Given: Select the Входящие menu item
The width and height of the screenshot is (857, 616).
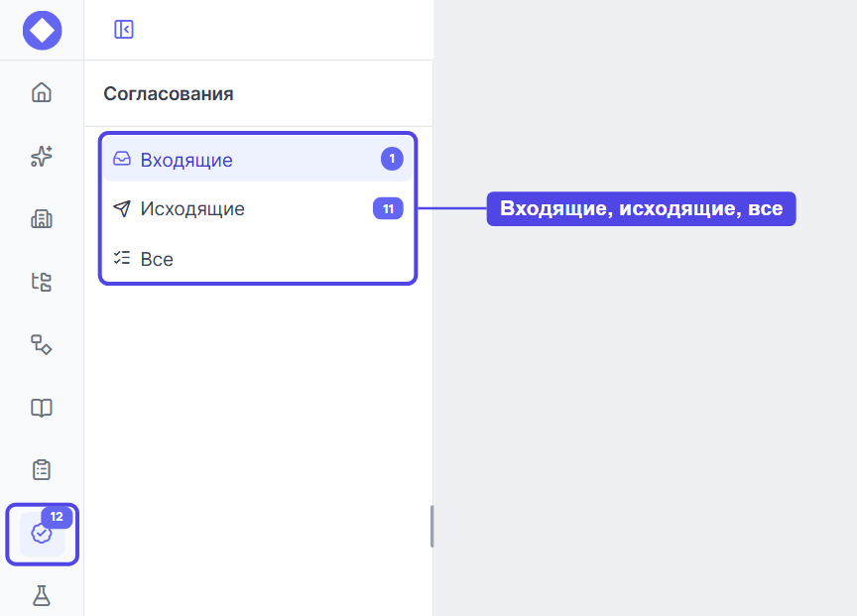Looking at the screenshot, I should click(x=258, y=159).
